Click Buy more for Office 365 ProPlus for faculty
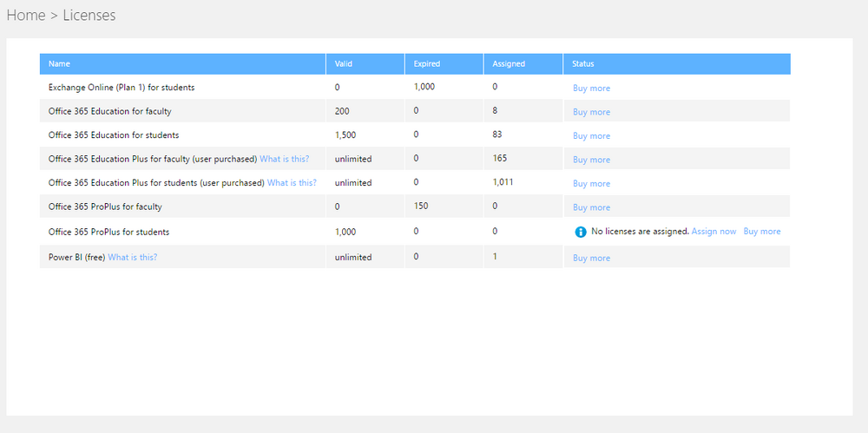Image resolution: width=868 pixels, height=433 pixels. coord(591,207)
